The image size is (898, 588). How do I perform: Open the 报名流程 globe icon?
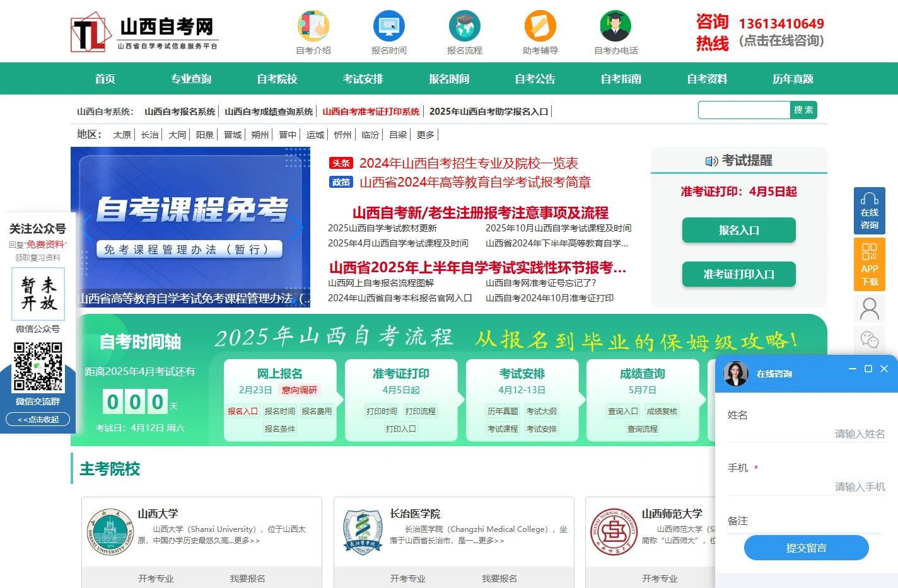[x=465, y=26]
